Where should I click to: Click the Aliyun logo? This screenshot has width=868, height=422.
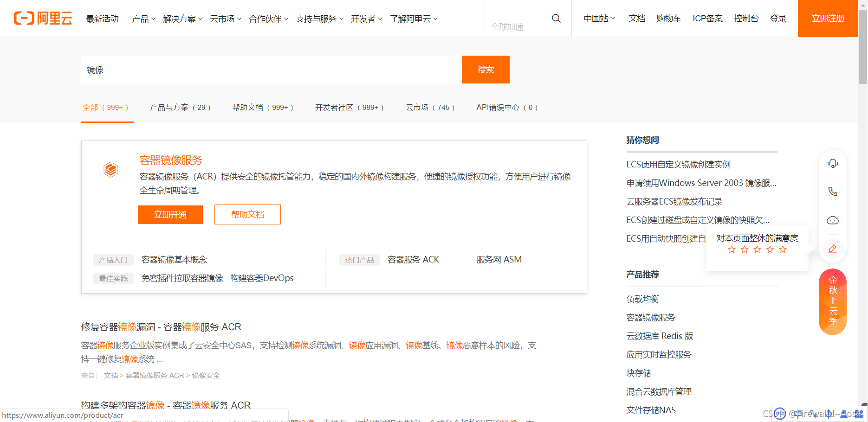point(43,19)
